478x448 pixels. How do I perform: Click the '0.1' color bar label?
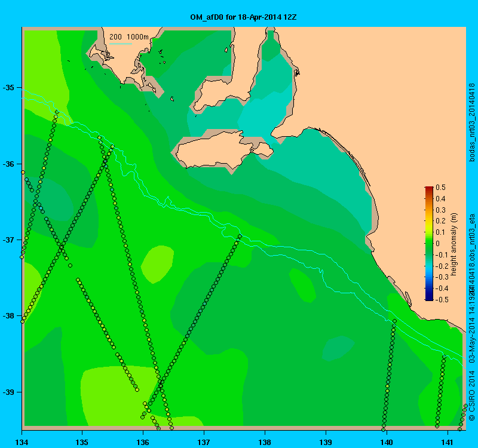tap(440, 232)
